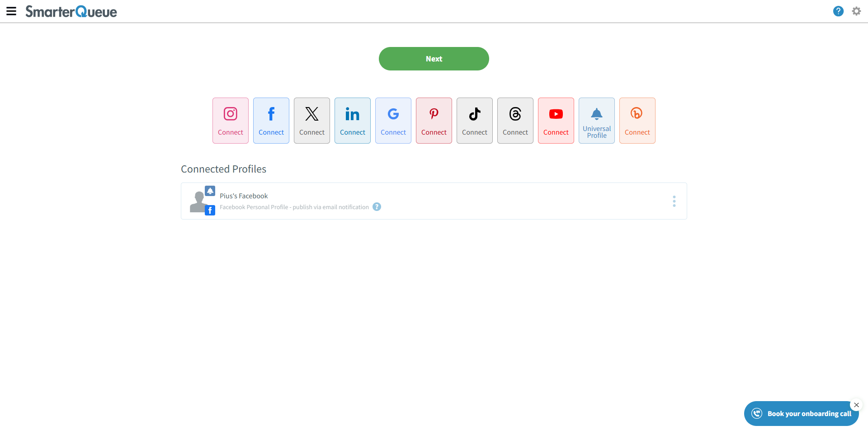The height and width of the screenshot is (435, 868).
Task: Connect a Pinterest account
Action: [x=434, y=121]
